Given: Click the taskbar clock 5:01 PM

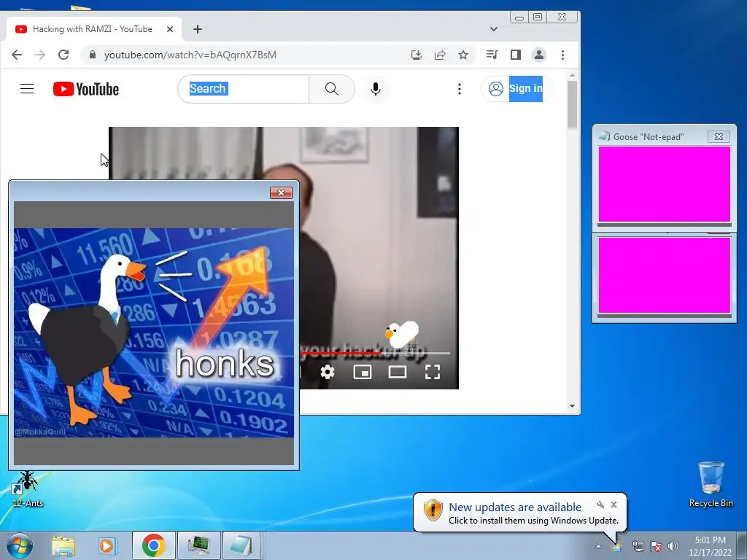Looking at the screenshot, I should (710, 546).
